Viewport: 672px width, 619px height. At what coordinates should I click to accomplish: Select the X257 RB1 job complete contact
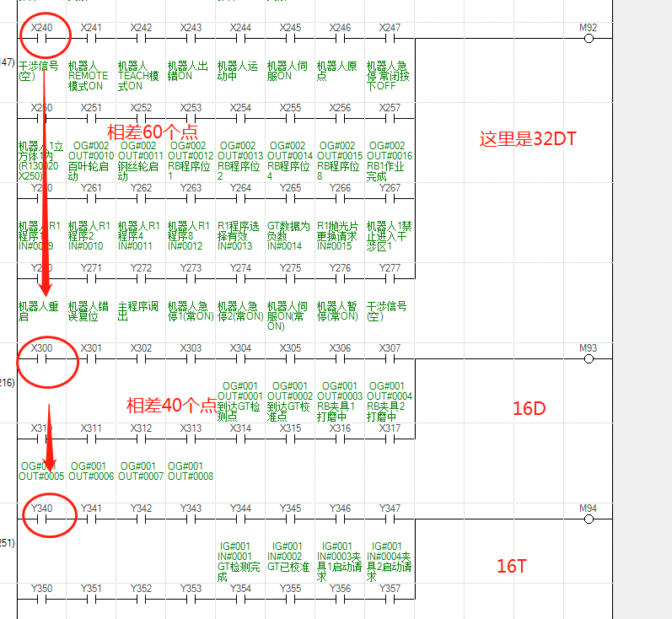click(390, 119)
